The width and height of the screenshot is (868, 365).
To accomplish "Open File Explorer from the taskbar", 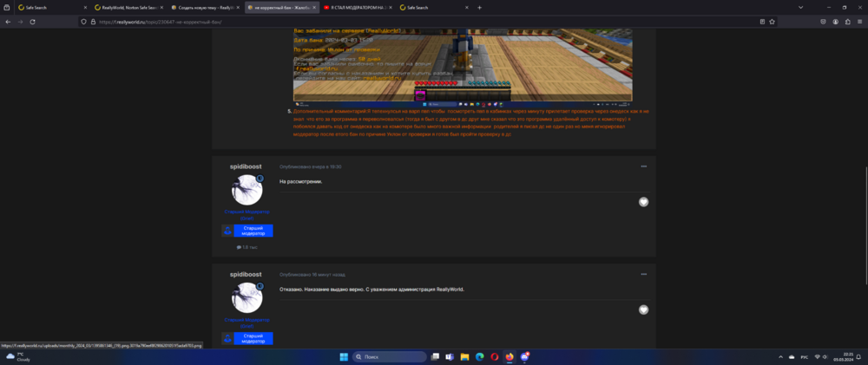I will click(465, 356).
